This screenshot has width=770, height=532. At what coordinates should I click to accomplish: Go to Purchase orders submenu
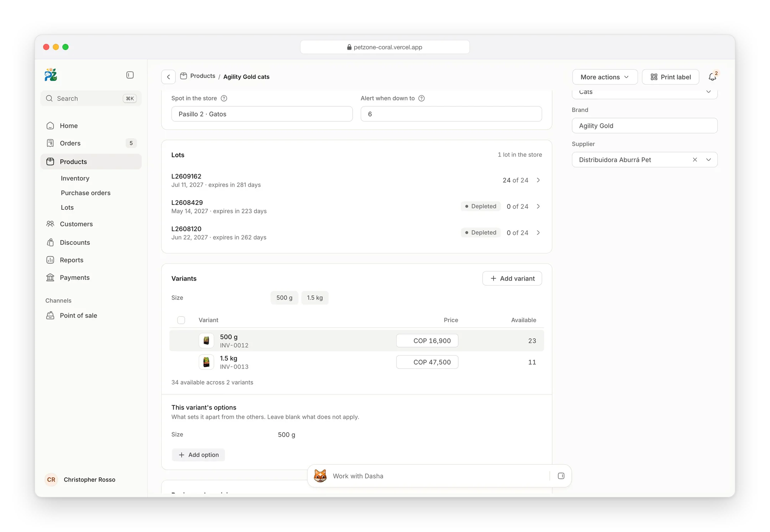[85, 193]
